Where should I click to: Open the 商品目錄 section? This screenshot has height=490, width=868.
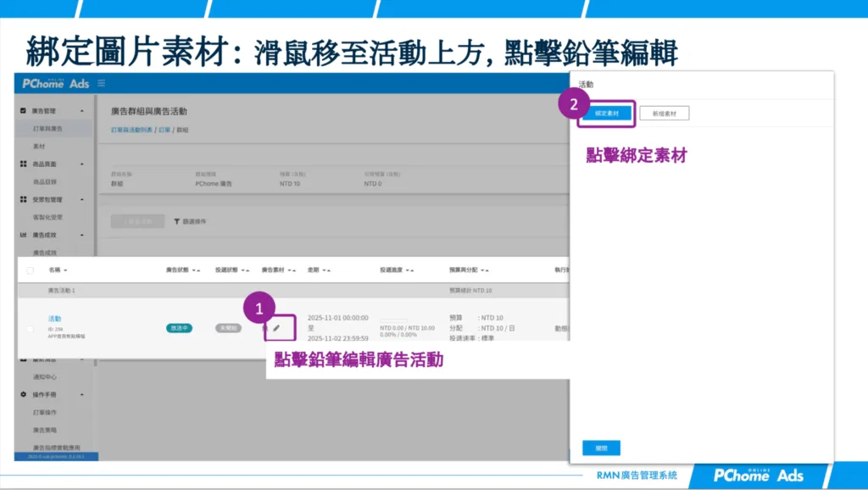tap(44, 181)
